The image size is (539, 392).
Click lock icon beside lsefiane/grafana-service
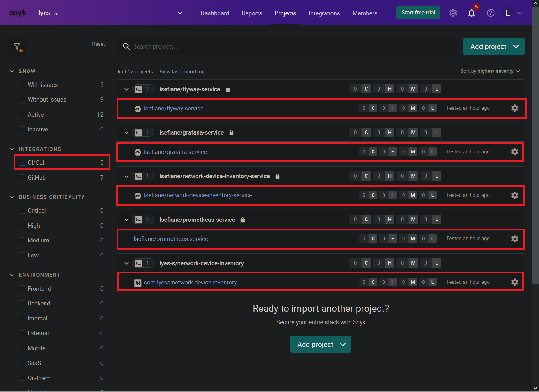coord(231,133)
